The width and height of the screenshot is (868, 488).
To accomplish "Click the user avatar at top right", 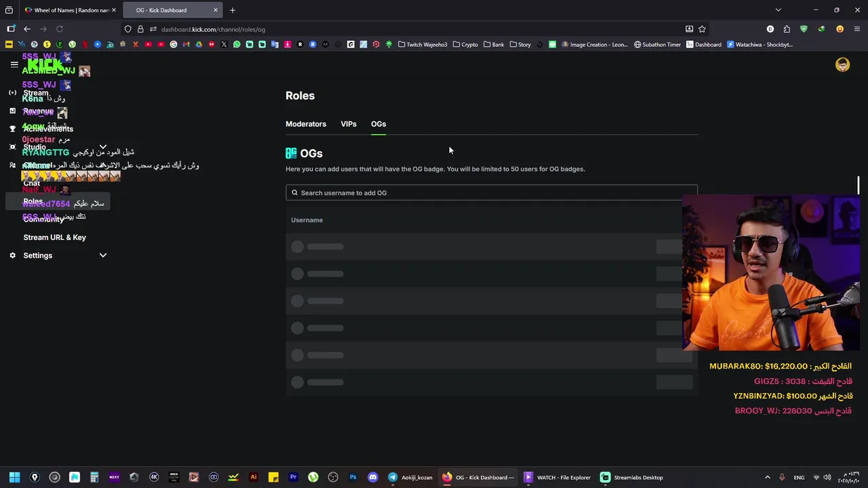I will 842,64.
